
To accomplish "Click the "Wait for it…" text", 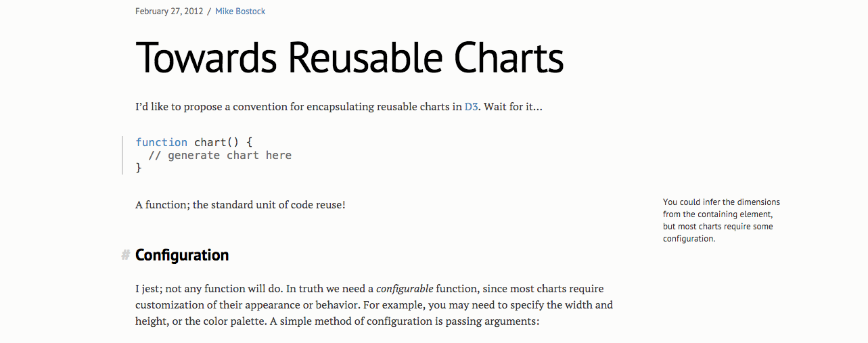I will coord(512,107).
